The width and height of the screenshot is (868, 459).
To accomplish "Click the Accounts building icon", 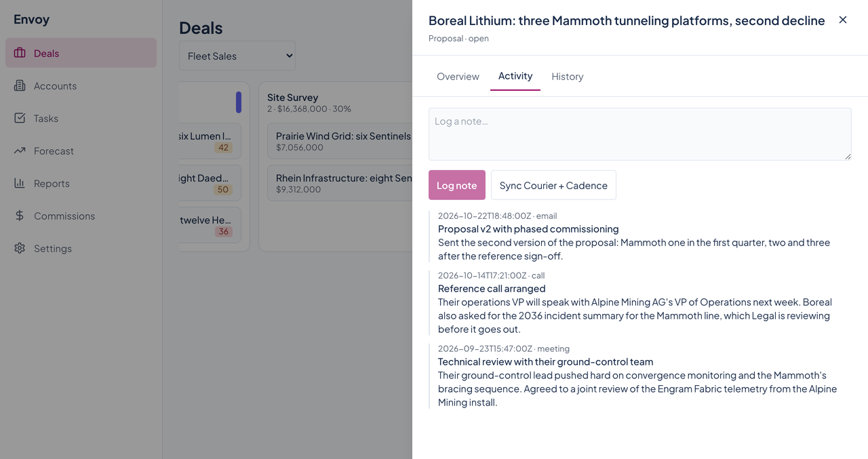I will pyautogui.click(x=20, y=85).
